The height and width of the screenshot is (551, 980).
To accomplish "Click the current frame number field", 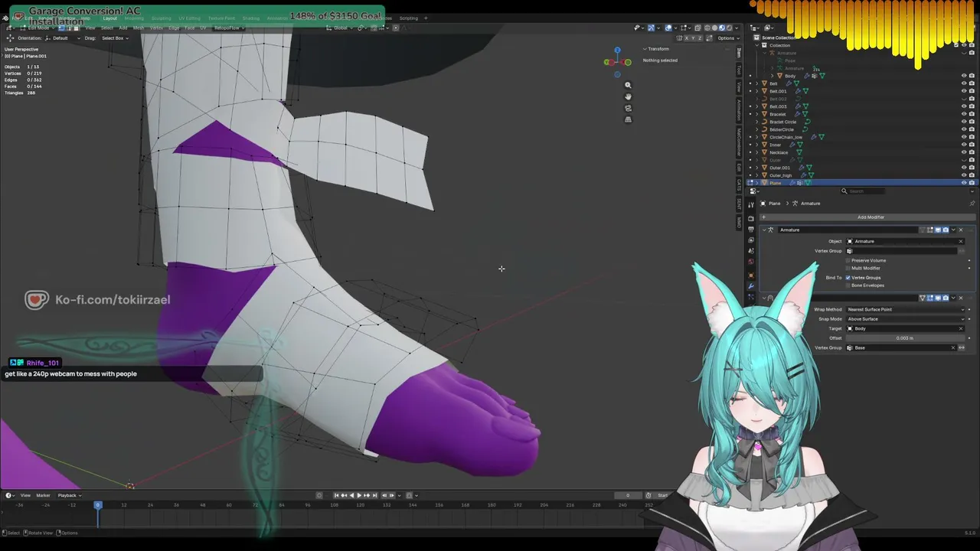I will (x=629, y=495).
